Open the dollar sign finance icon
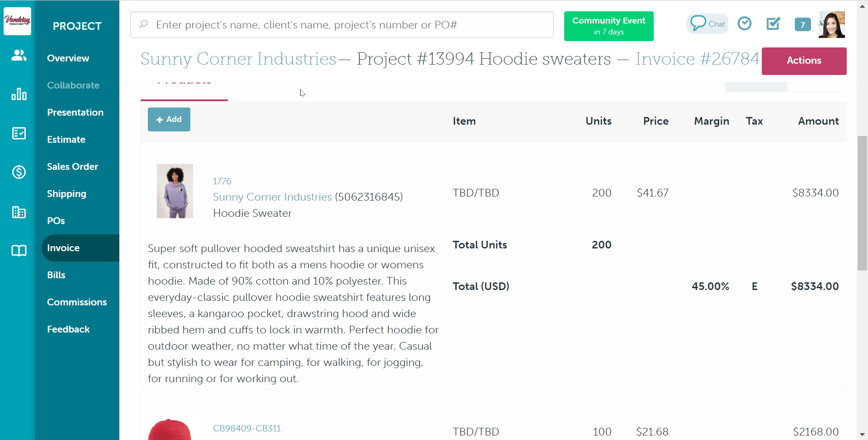The width and height of the screenshot is (868, 440). (19, 172)
